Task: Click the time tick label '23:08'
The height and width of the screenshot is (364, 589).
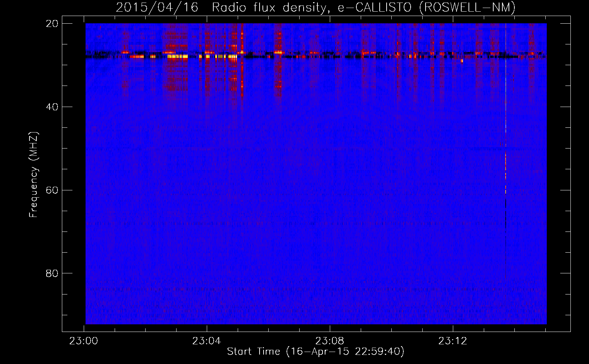Action: 329,341
